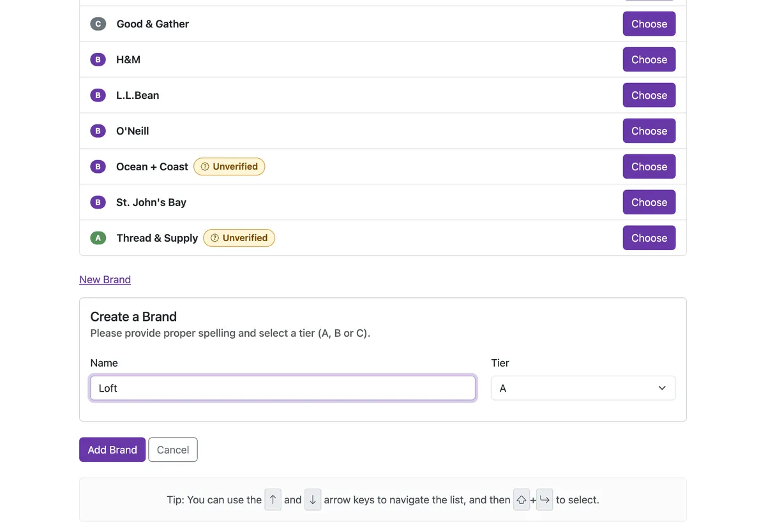766x532 pixels.
Task: Choose the Good & Gather brand
Action: 649,24
